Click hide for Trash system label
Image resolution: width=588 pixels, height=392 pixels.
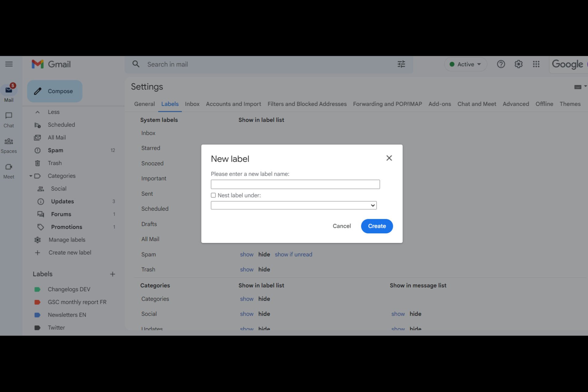[x=264, y=269]
